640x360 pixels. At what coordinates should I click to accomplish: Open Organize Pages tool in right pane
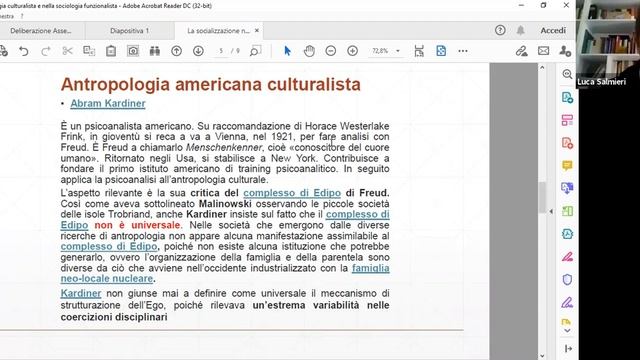tap(567, 120)
